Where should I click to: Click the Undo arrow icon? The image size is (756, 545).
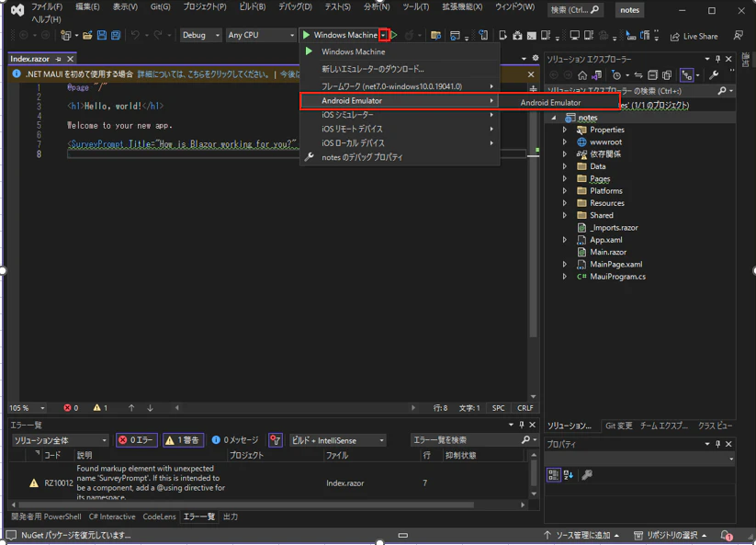point(135,35)
